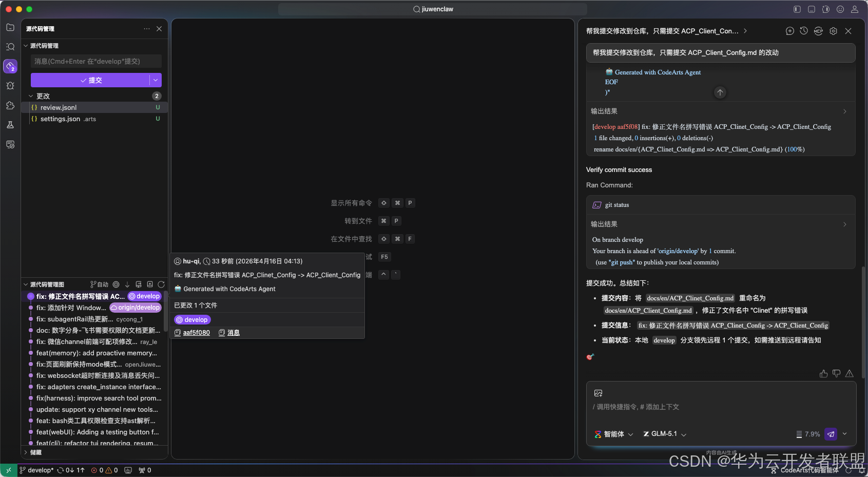Click the jiuwenclaw command center search box

point(433,9)
